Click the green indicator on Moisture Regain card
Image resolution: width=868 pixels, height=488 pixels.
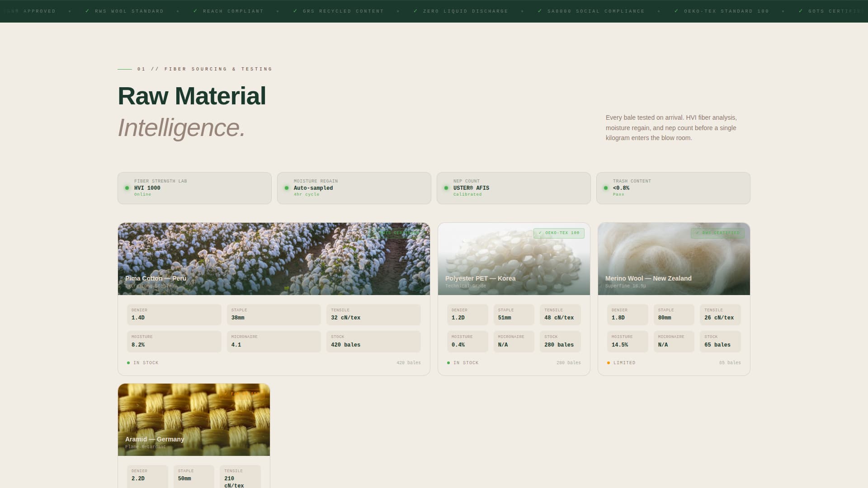pos(287,188)
